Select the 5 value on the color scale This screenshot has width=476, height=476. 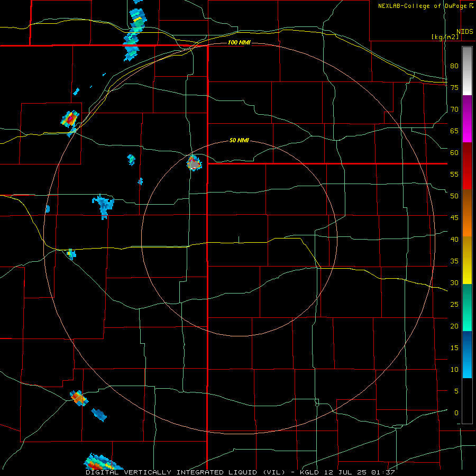(x=456, y=391)
